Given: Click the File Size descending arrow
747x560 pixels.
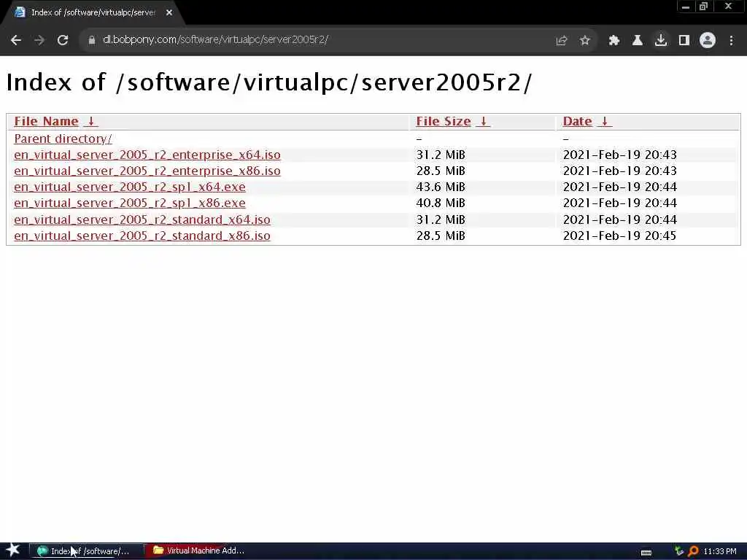Looking at the screenshot, I should [x=483, y=122].
